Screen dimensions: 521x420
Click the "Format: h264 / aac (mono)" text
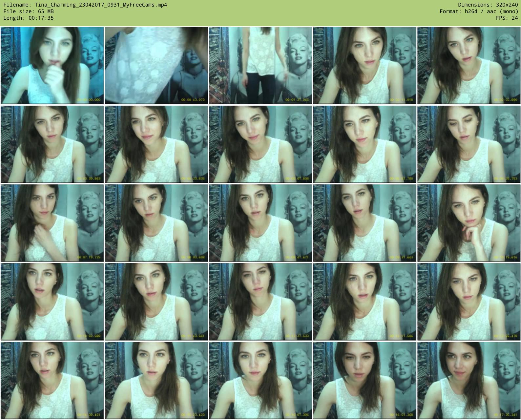point(479,11)
